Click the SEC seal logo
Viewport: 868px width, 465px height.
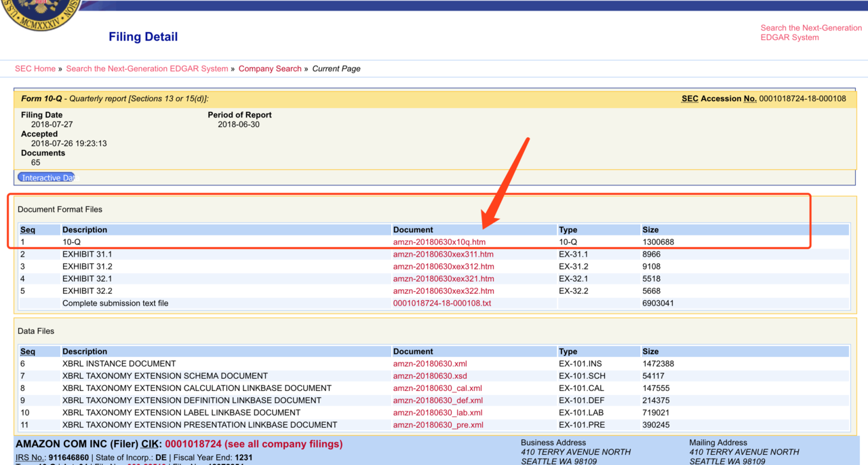pos(41,14)
